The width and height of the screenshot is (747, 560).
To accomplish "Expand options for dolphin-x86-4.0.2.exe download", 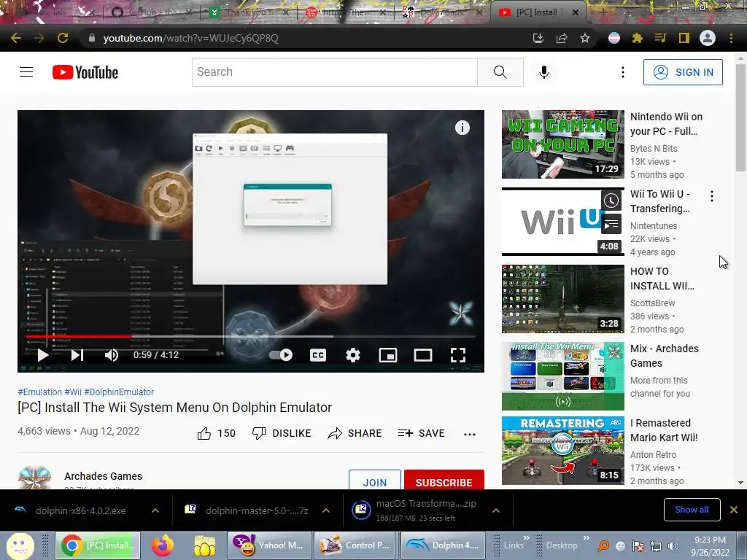I will click(155, 510).
